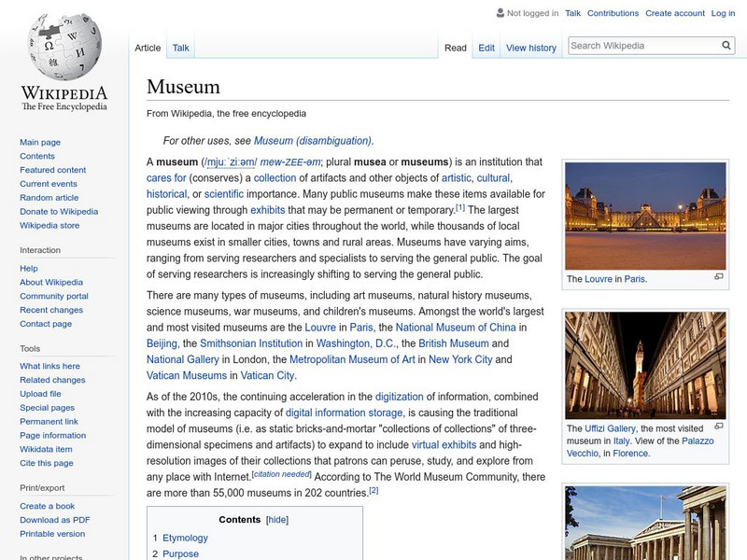This screenshot has height=560, width=747.
Task: Hide the Contents table
Action: pyautogui.click(x=277, y=519)
